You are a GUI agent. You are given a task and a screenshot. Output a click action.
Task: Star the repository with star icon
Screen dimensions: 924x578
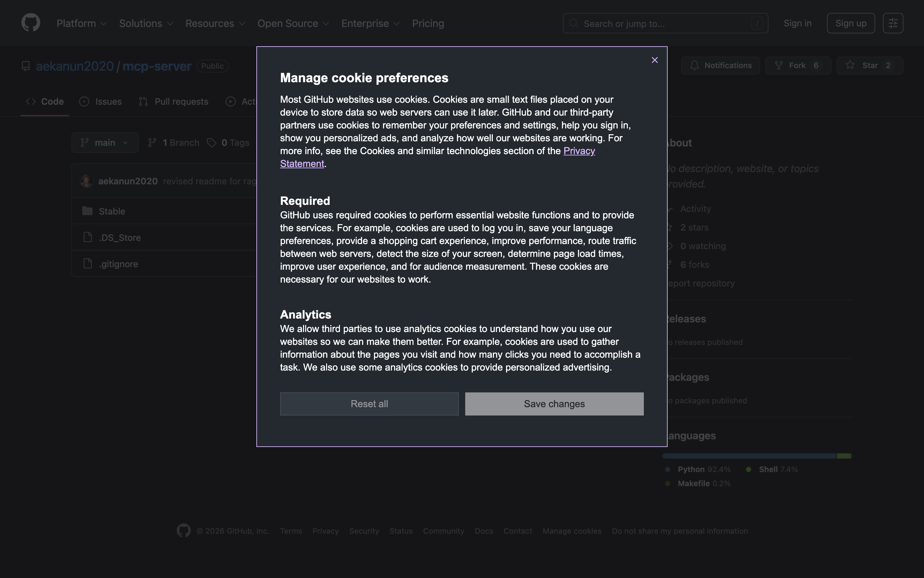(850, 66)
